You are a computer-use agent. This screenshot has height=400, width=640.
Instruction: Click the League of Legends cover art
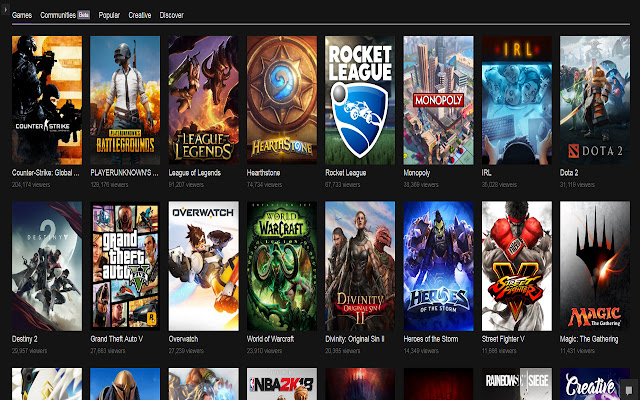click(204, 100)
